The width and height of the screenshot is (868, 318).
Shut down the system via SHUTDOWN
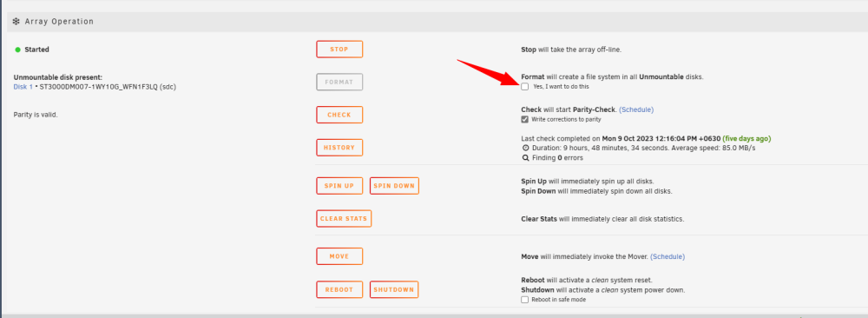(394, 289)
